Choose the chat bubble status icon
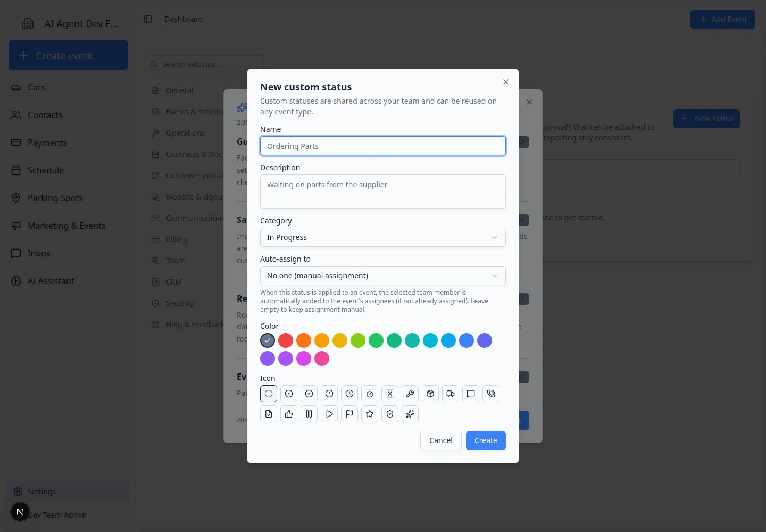 point(471,394)
